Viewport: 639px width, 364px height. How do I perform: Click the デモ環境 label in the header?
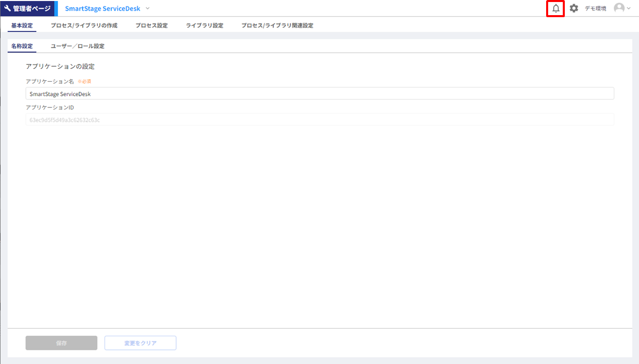pos(596,9)
